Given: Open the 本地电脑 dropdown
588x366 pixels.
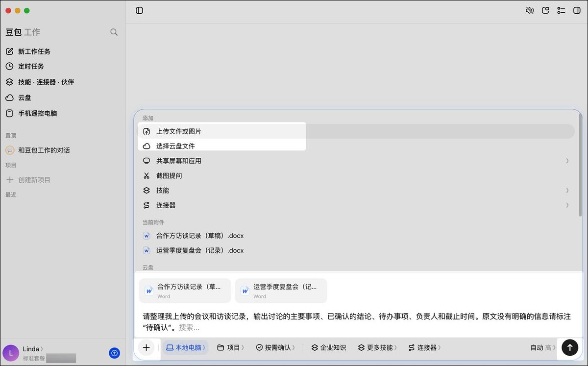Looking at the screenshot, I should point(186,347).
